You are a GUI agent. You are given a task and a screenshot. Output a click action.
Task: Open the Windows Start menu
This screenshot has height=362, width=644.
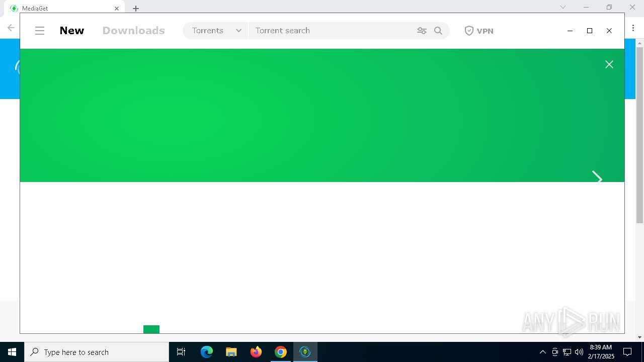pyautogui.click(x=12, y=352)
